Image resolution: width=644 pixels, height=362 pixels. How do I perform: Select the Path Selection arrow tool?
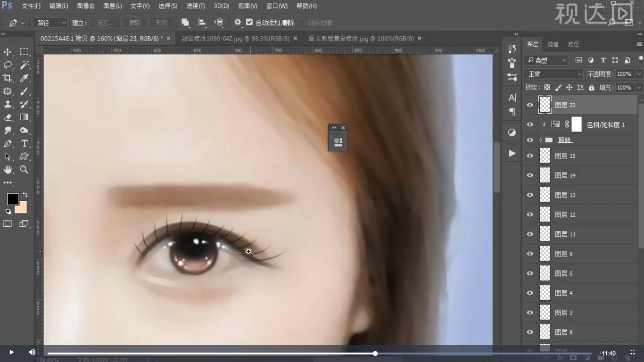pyautogui.click(x=8, y=156)
